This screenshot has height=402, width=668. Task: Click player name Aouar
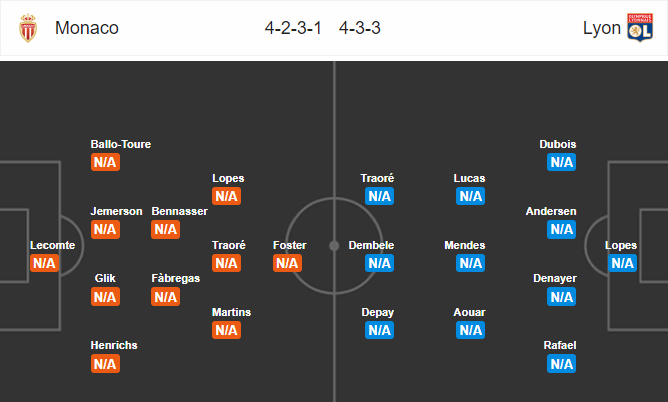(469, 312)
